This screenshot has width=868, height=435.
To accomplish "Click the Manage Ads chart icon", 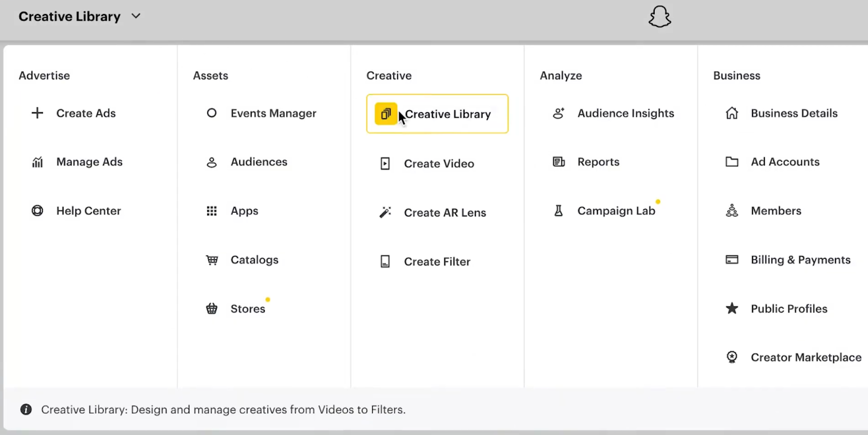I will click(37, 162).
